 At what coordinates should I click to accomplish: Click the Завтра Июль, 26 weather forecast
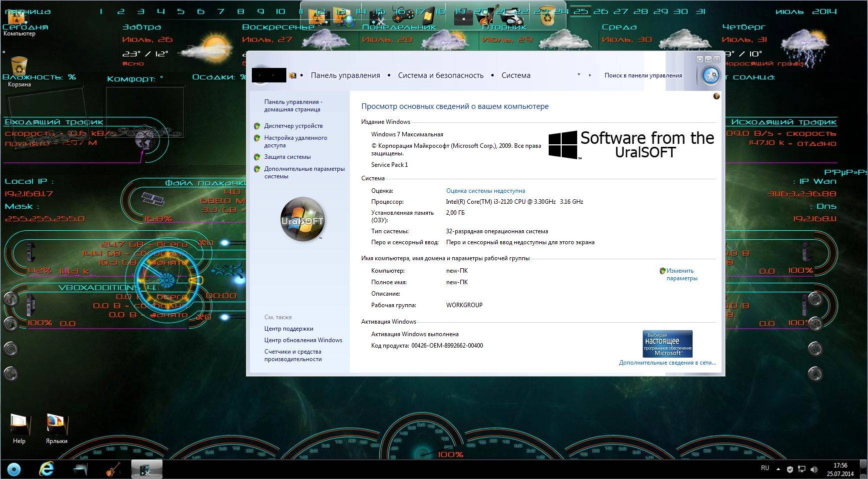177,46
